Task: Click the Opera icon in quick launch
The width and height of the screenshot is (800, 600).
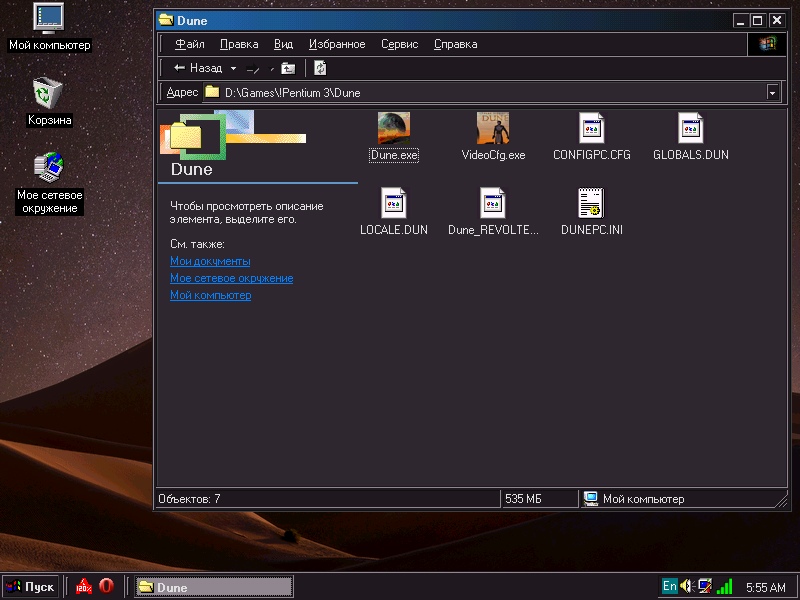Action: 106,586
